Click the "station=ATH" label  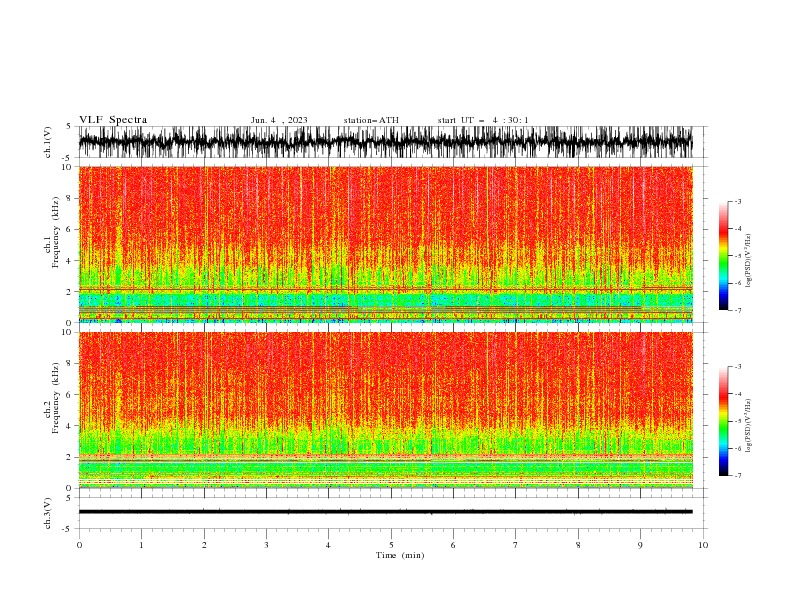point(371,120)
